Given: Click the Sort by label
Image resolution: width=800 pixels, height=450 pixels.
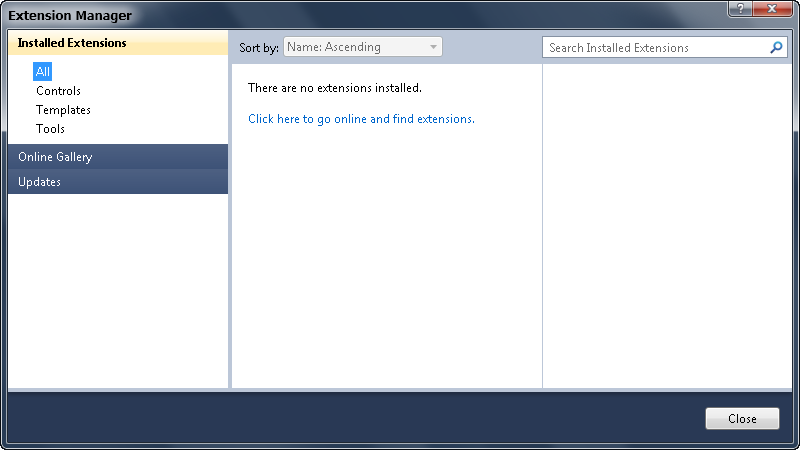Looking at the screenshot, I should tap(259, 48).
